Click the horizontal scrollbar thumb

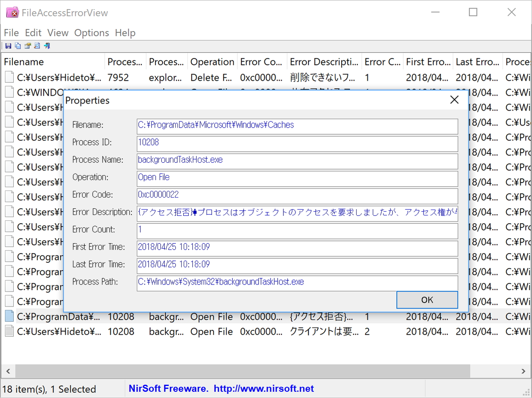[243, 371]
